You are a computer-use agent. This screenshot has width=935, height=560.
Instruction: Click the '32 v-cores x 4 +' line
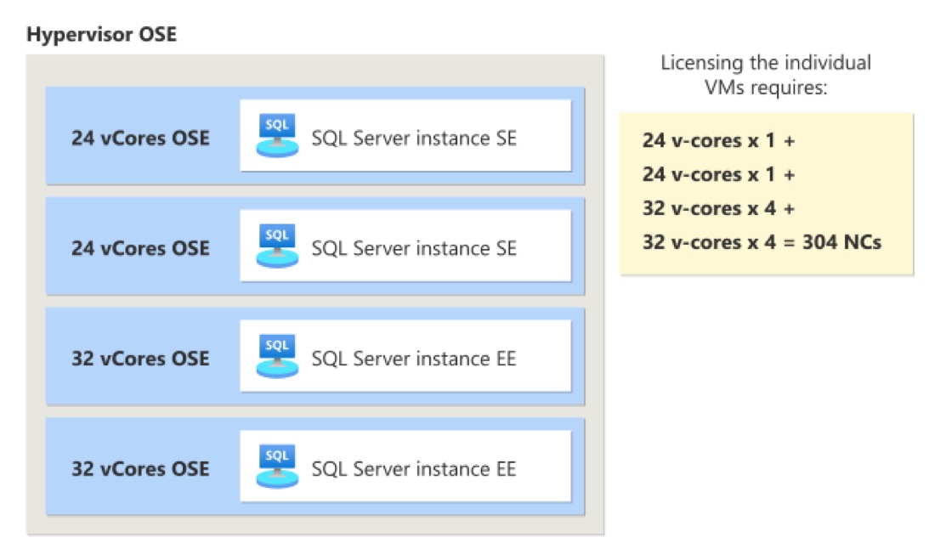click(718, 209)
